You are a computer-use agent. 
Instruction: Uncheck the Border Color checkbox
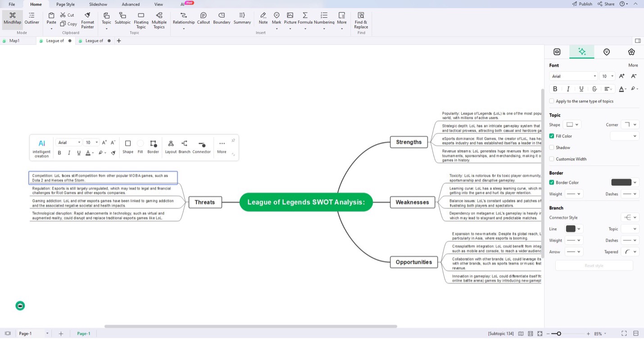click(552, 183)
